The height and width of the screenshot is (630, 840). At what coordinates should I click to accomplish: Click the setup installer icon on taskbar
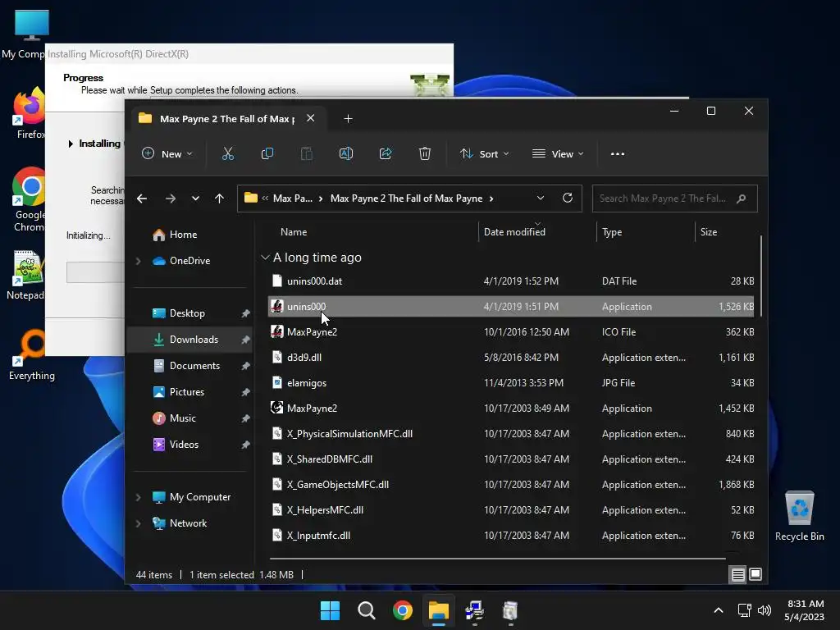(474, 610)
